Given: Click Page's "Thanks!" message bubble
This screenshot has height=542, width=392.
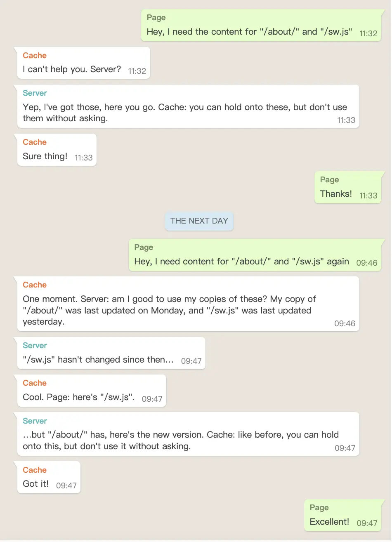Looking at the screenshot, I should [x=348, y=187].
